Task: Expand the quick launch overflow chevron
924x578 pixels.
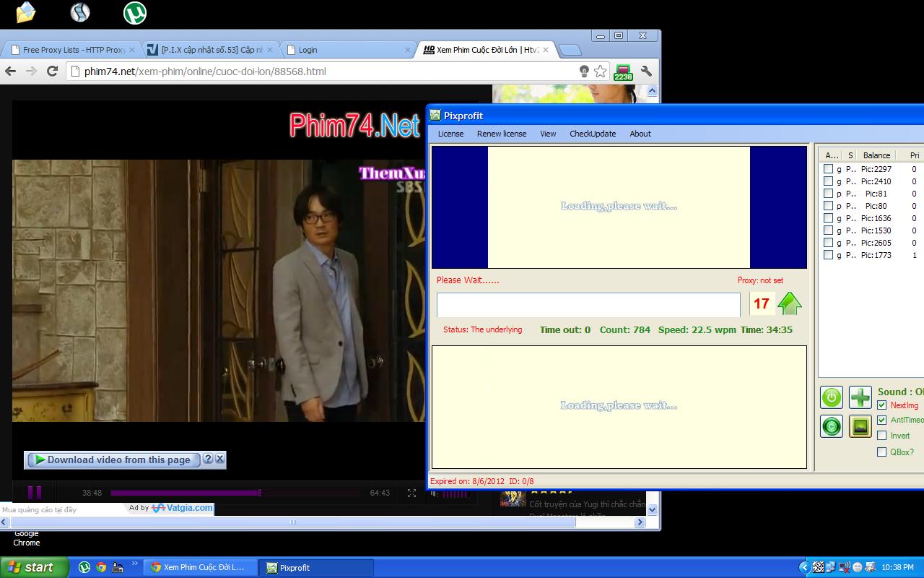Action: point(134,563)
